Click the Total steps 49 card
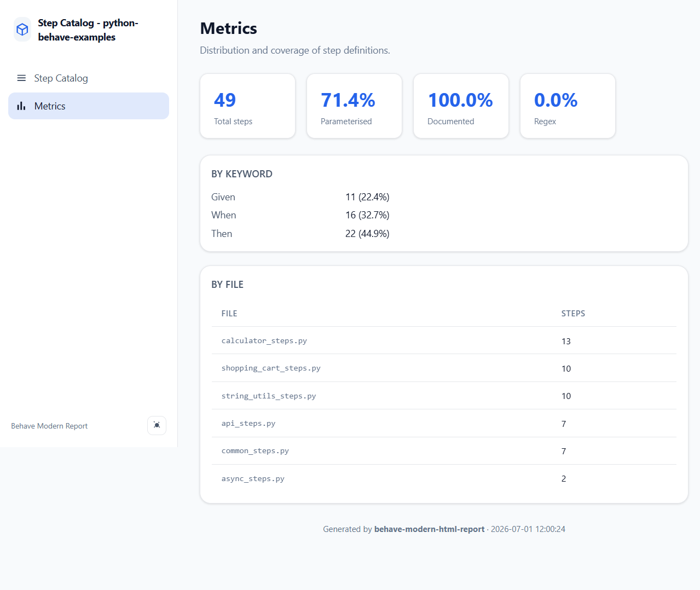 coord(247,106)
